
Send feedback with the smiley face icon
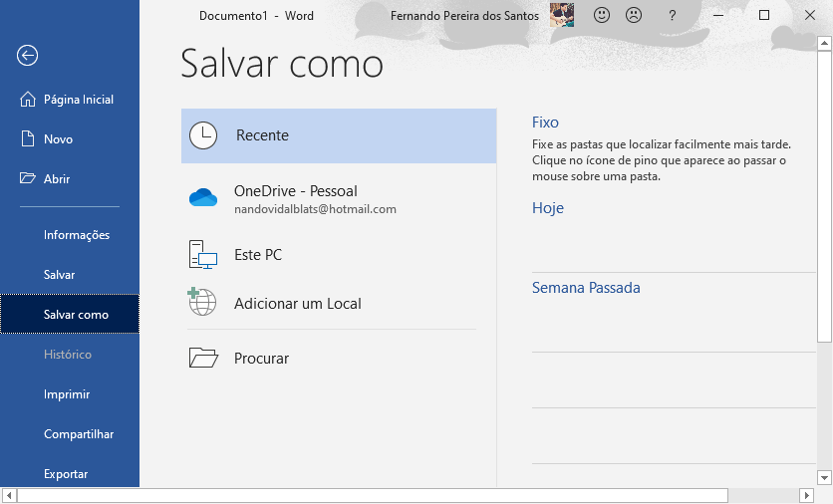point(602,15)
